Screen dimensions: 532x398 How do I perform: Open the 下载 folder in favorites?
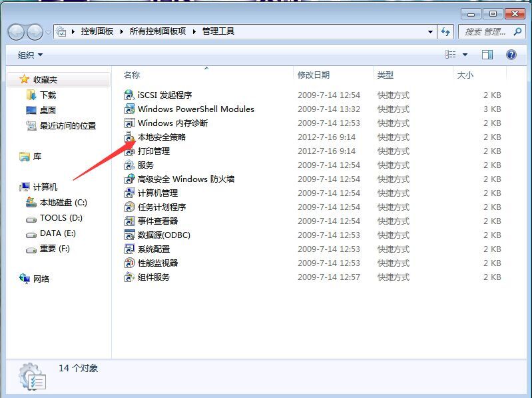(x=41, y=95)
